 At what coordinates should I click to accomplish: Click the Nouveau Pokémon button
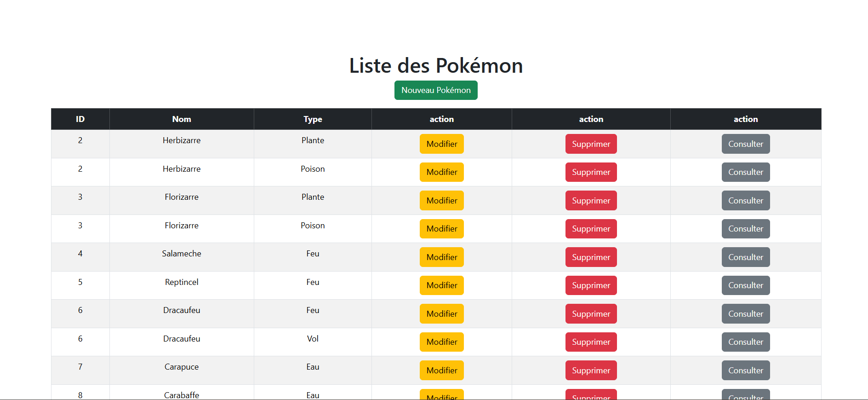point(435,90)
